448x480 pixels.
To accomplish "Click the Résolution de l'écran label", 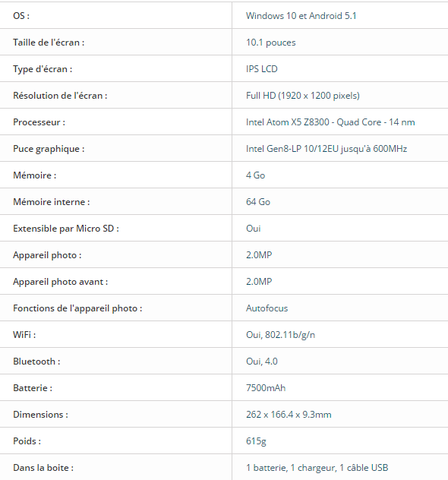I will [x=60, y=96].
